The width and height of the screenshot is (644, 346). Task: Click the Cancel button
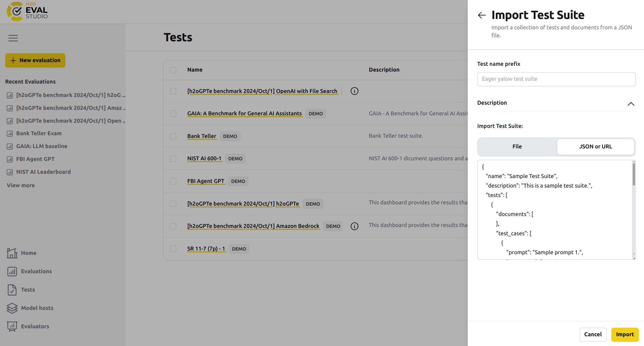coord(593,334)
